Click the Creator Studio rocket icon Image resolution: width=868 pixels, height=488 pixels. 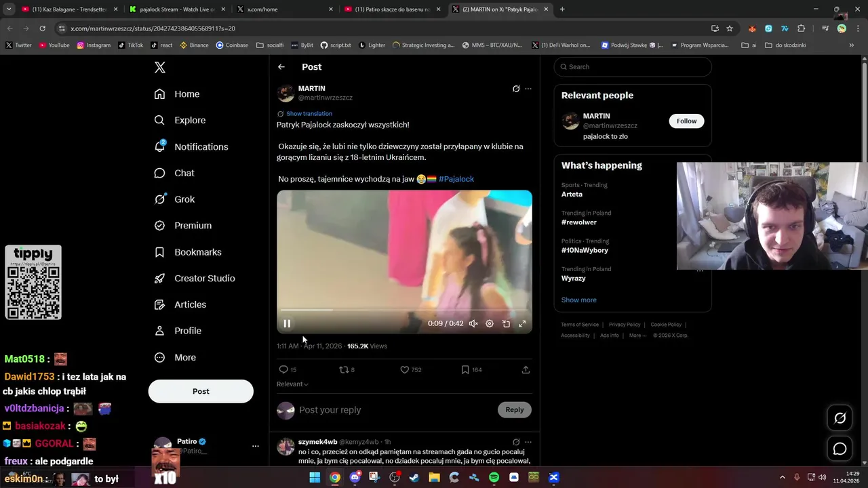(159, 279)
